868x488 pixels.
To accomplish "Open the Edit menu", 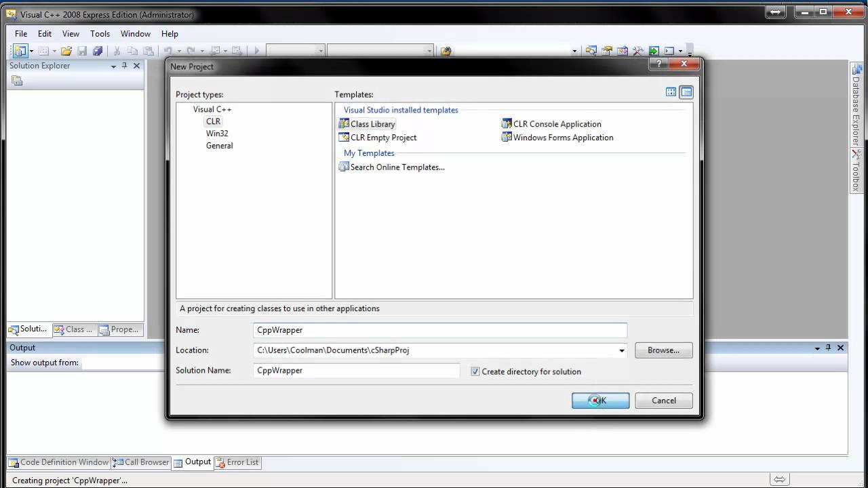I will (45, 34).
